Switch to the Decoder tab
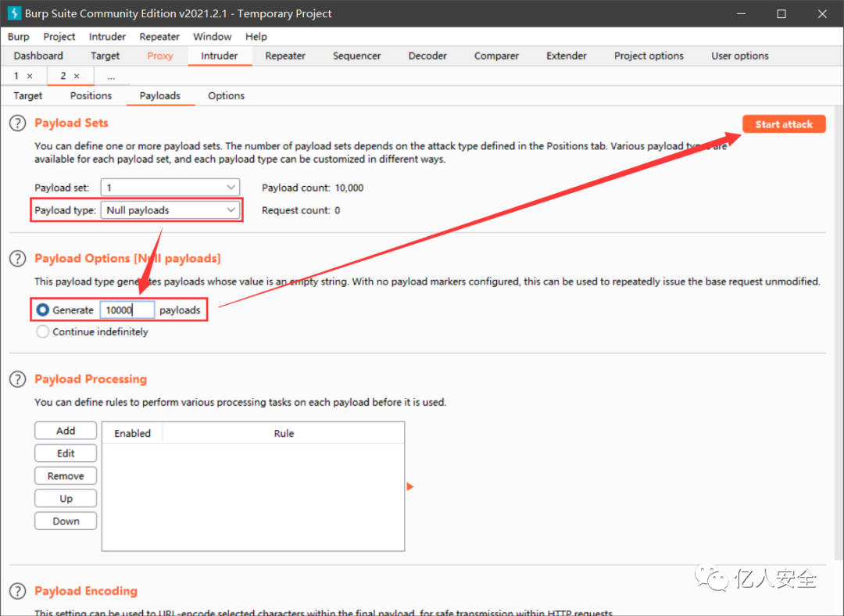844x616 pixels. coord(427,56)
